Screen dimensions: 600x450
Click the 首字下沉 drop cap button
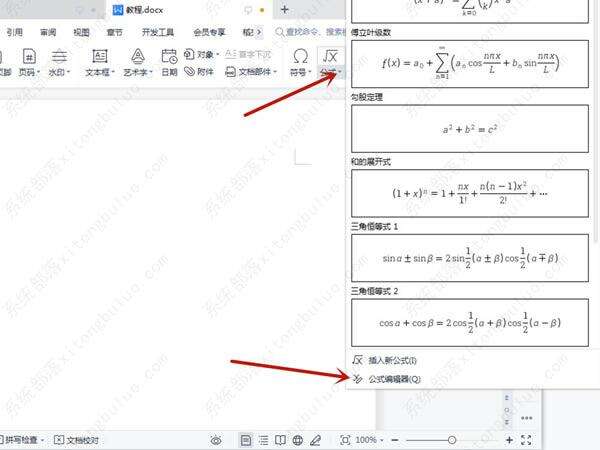[248, 55]
